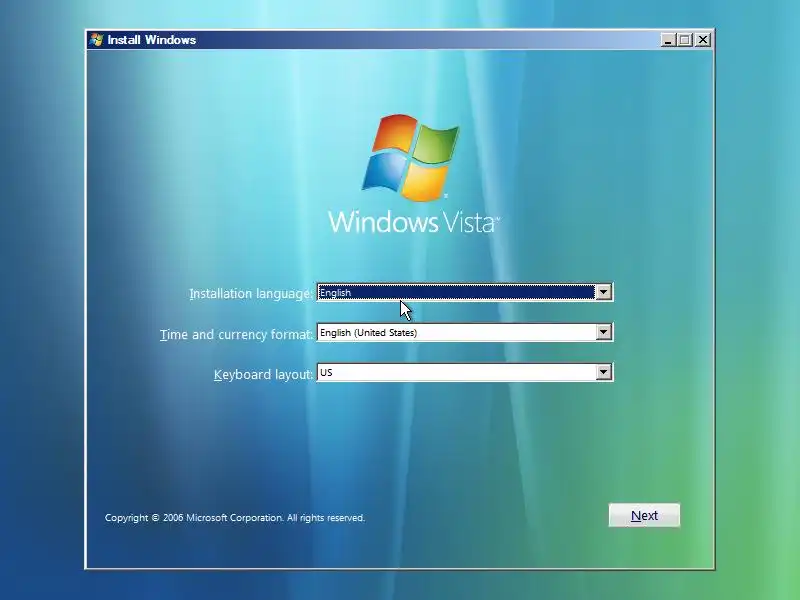The height and width of the screenshot is (600, 800).
Task: Click the Installation language label
Action: pos(251,294)
